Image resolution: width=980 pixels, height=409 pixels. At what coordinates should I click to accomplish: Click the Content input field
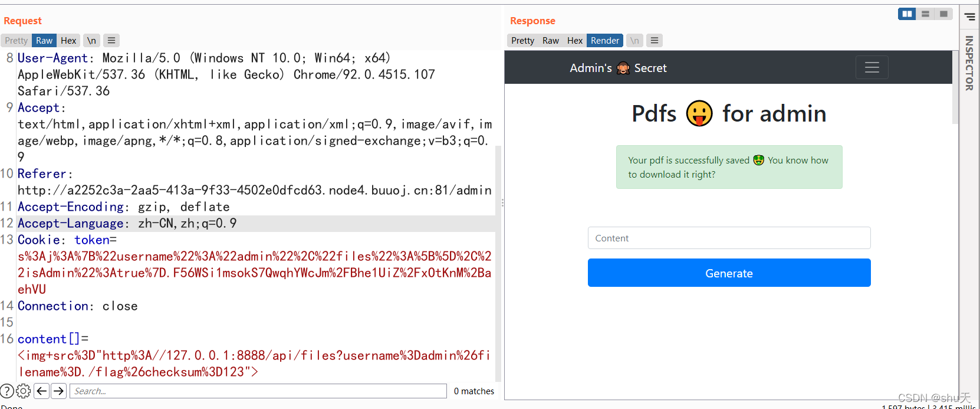729,238
